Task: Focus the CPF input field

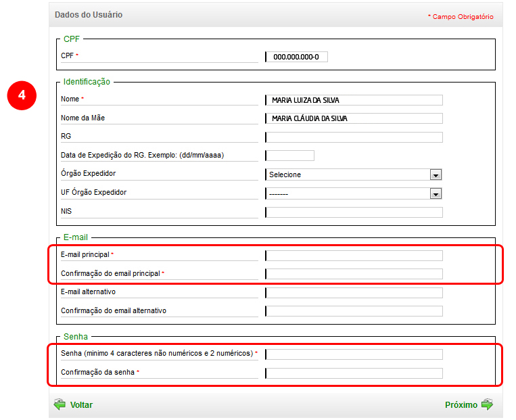Action: [297, 57]
